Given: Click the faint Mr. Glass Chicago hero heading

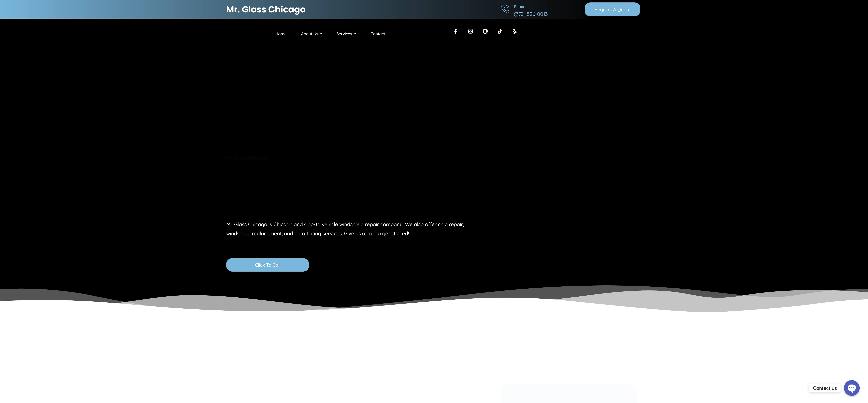Looking at the screenshot, I should click(247, 158).
